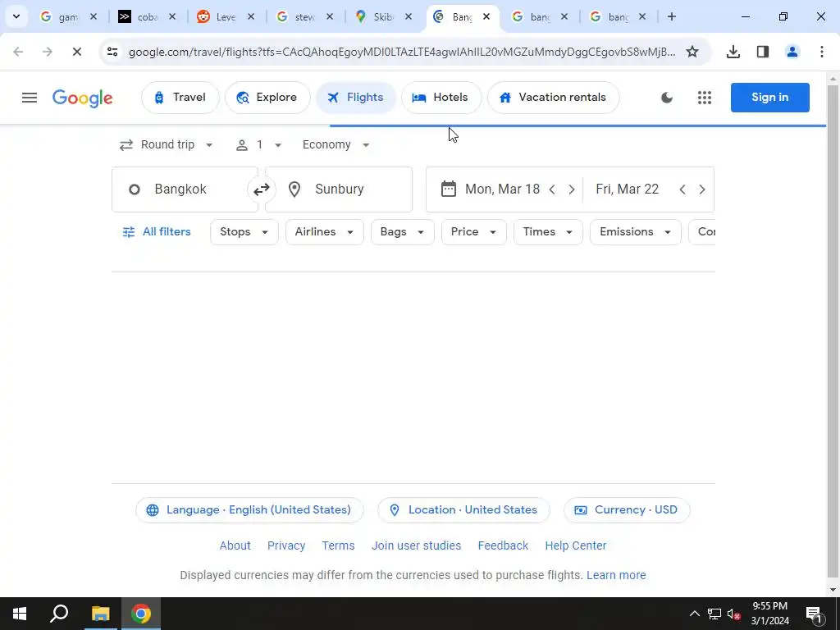Image resolution: width=840 pixels, height=630 pixels.
Task: Expand the Airlines filter
Action: pyautogui.click(x=325, y=232)
